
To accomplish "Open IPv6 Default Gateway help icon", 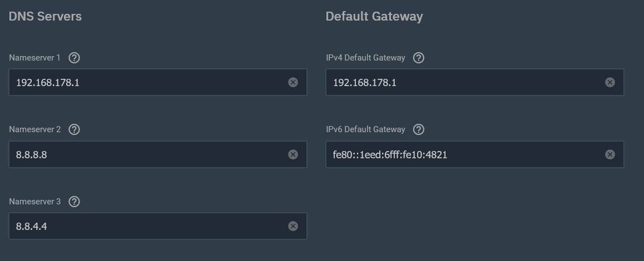I will coord(419,129).
